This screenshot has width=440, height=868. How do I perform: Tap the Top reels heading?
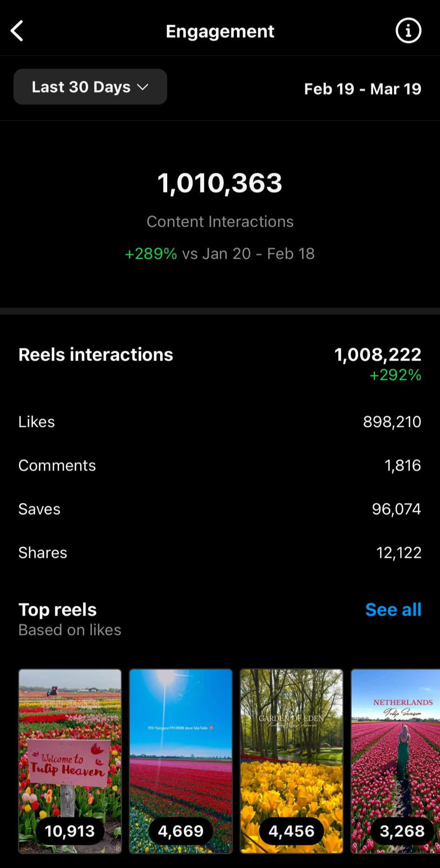click(58, 610)
